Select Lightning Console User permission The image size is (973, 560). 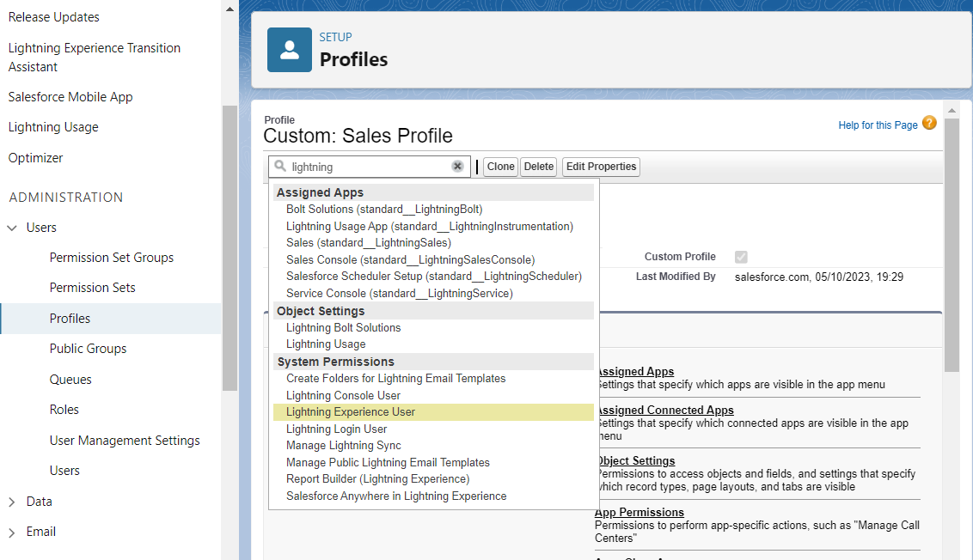[x=343, y=396]
